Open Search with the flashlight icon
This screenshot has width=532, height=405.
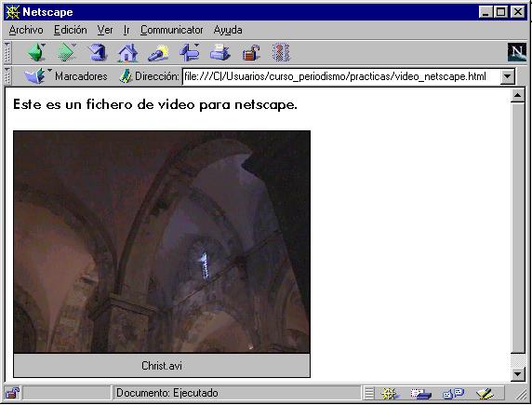click(x=158, y=53)
